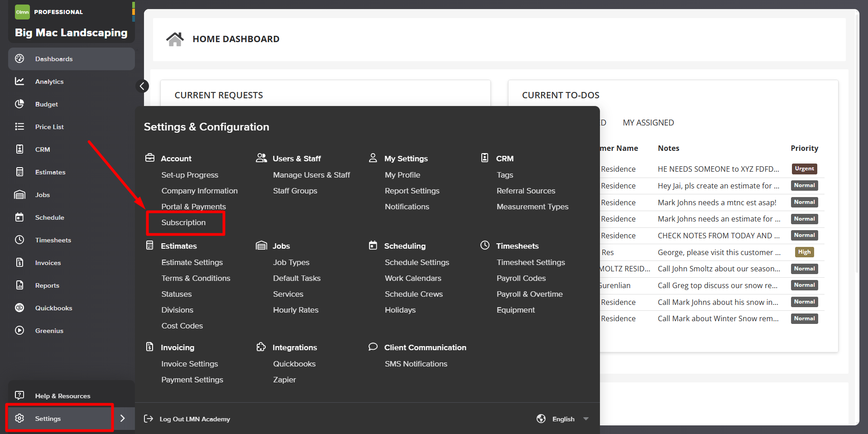The width and height of the screenshot is (868, 434).
Task: Click the home icon beside Home Dashboard
Action: [x=175, y=39]
